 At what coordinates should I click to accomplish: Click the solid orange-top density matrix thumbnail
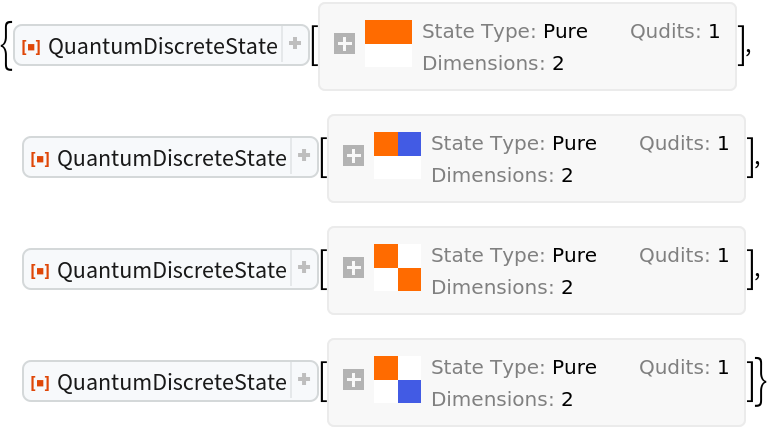coord(388,44)
